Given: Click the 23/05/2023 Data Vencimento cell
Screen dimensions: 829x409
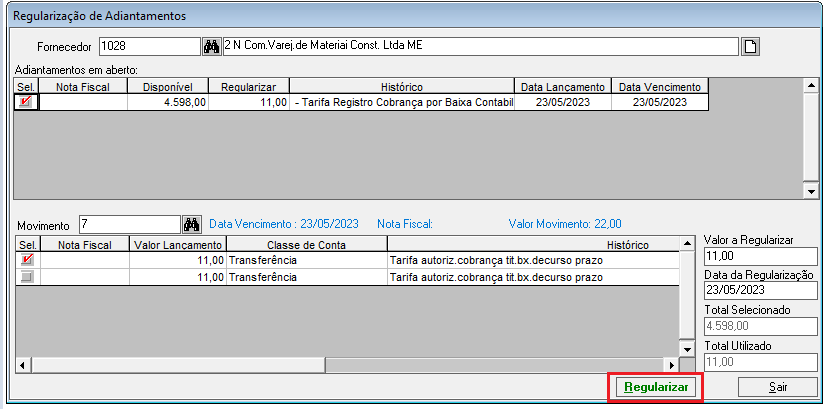Looking at the screenshot, I should 660,103.
